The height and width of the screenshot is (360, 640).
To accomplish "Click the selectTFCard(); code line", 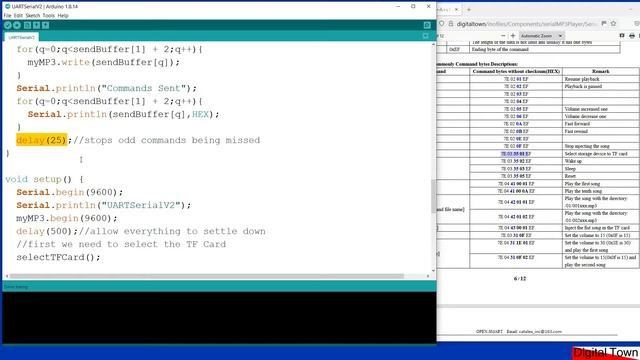I will pos(58,257).
